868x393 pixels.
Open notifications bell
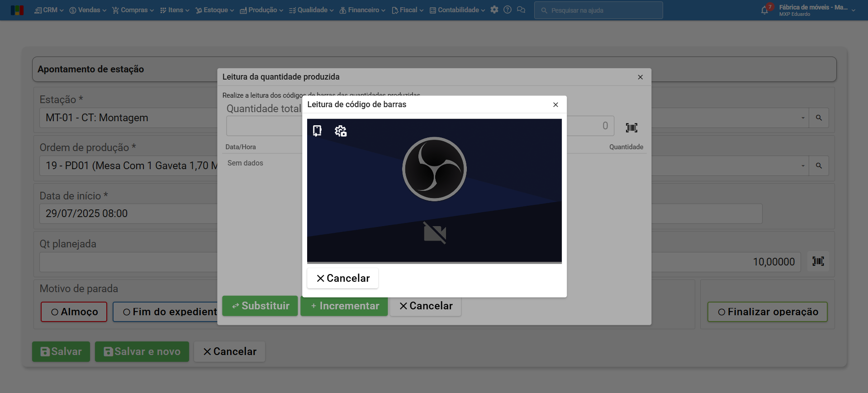[765, 10]
